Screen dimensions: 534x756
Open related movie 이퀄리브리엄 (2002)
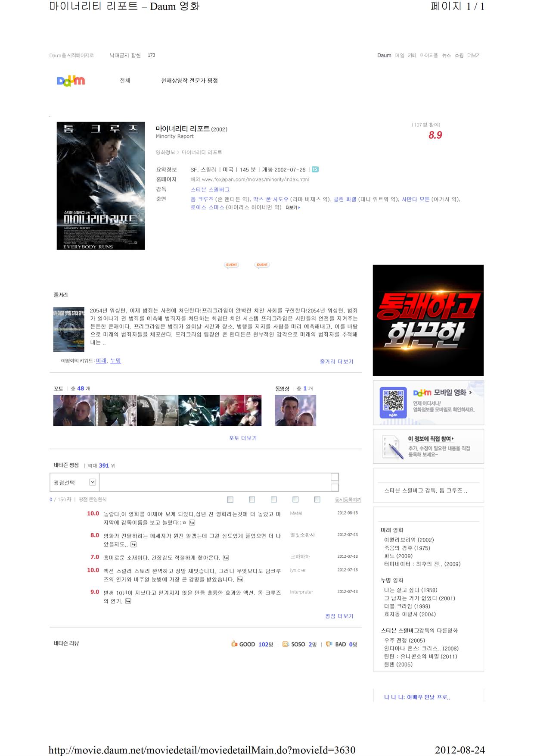409,540
